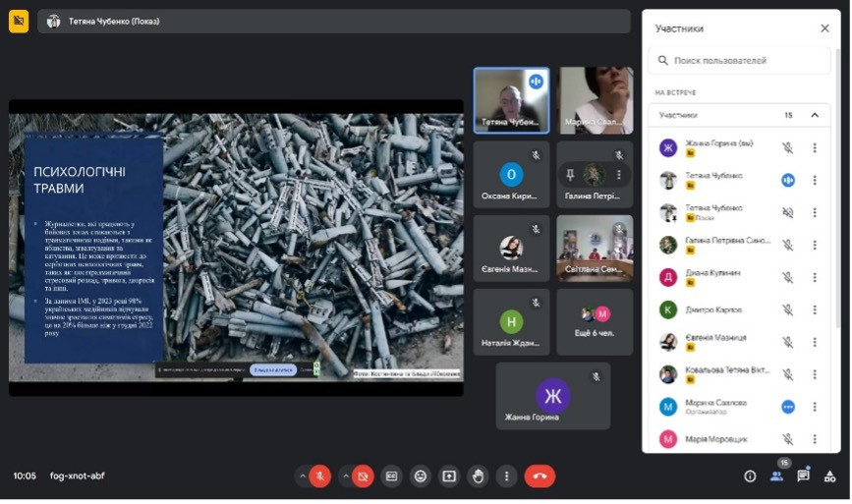Toggle the camera off button

click(363, 476)
